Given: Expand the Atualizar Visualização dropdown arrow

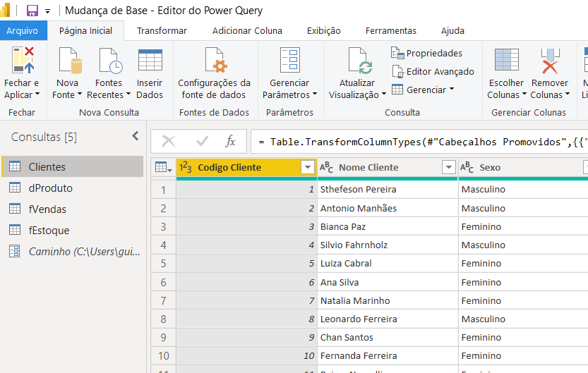Looking at the screenshot, I should 383,94.
